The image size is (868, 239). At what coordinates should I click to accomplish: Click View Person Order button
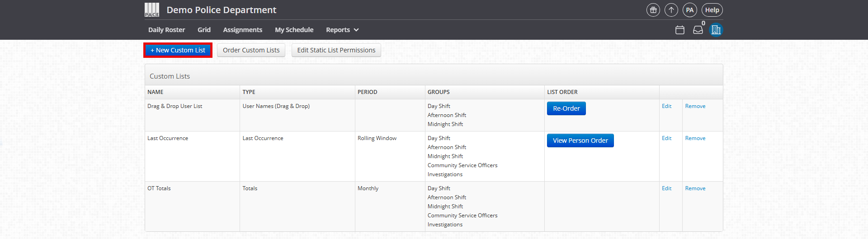click(580, 141)
